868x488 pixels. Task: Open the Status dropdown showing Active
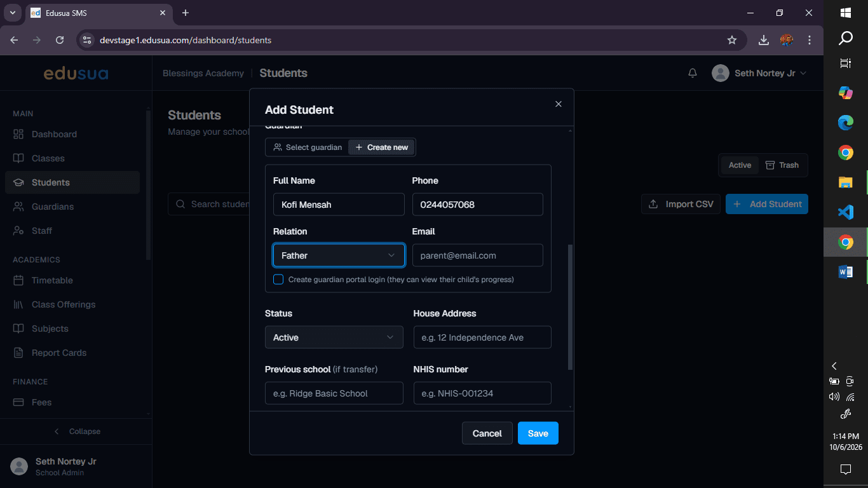(x=334, y=337)
